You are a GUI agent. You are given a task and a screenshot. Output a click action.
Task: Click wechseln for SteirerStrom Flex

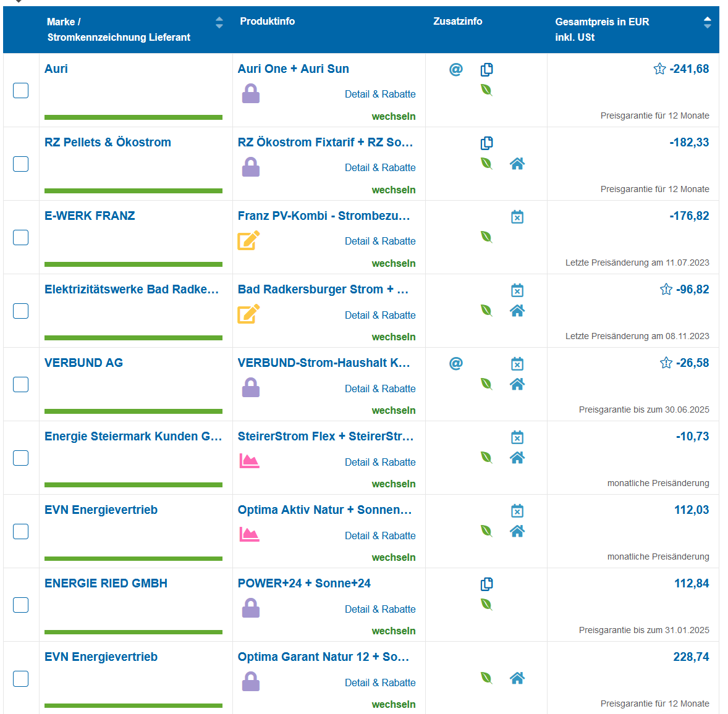[x=393, y=484]
